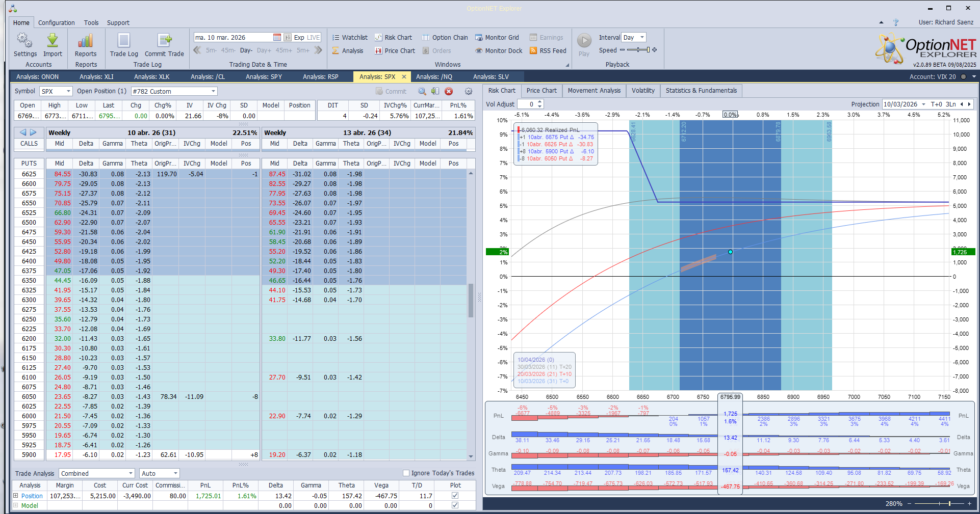Open the Risk Chart window from ribbon

pos(393,37)
